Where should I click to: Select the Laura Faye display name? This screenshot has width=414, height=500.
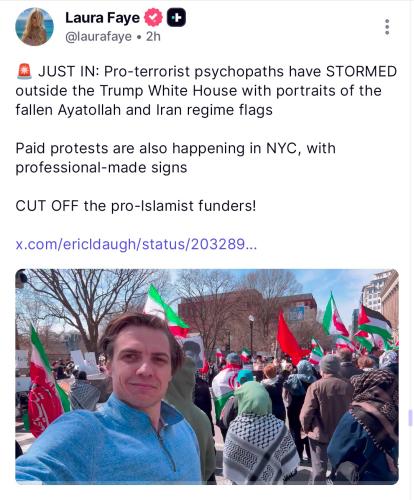(x=102, y=18)
